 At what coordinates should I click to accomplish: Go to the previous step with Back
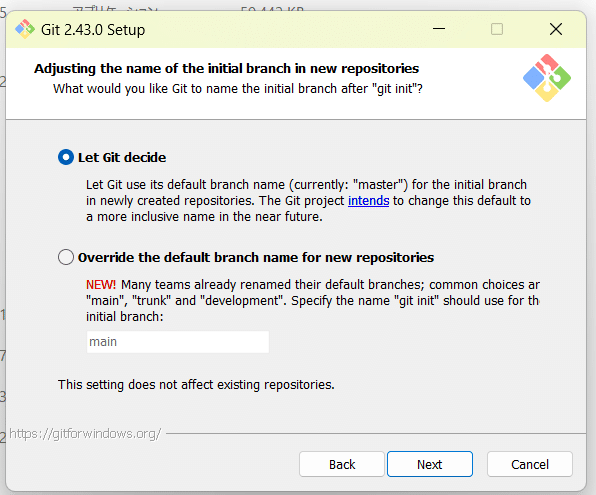coord(342,464)
